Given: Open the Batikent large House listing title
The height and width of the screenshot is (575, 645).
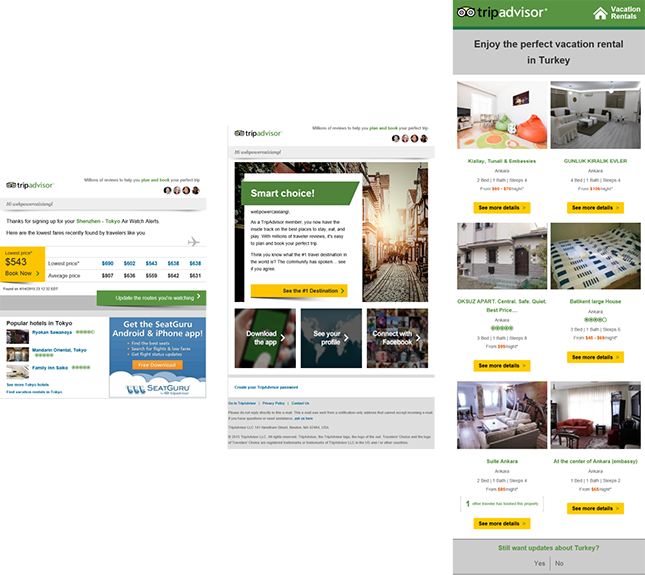Looking at the screenshot, I should tap(595, 301).
